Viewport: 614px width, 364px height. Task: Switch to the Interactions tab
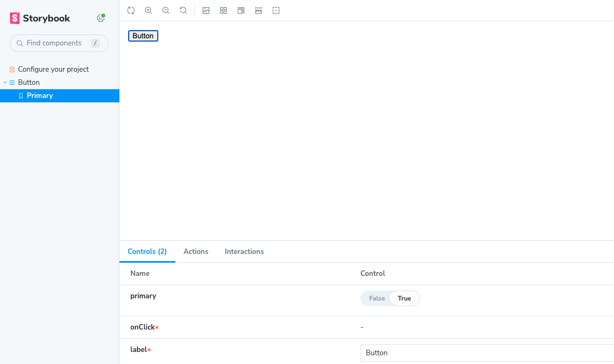(244, 252)
